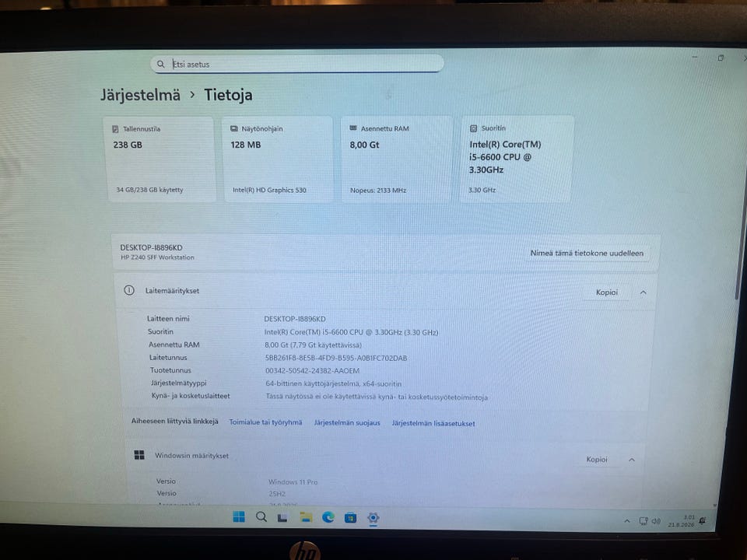Open Järjestelmän lisäasetukset link
The image size is (747, 560).
point(433,423)
